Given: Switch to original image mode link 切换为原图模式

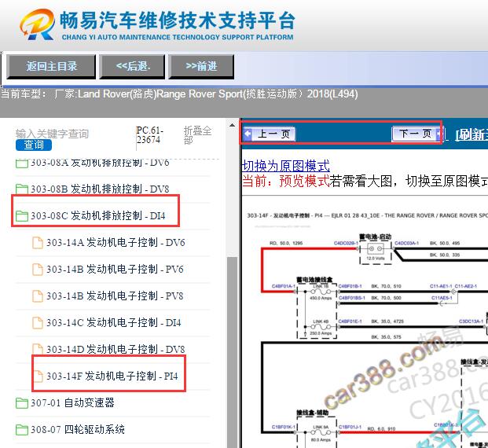Looking at the screenshot, I should point(286,166).
